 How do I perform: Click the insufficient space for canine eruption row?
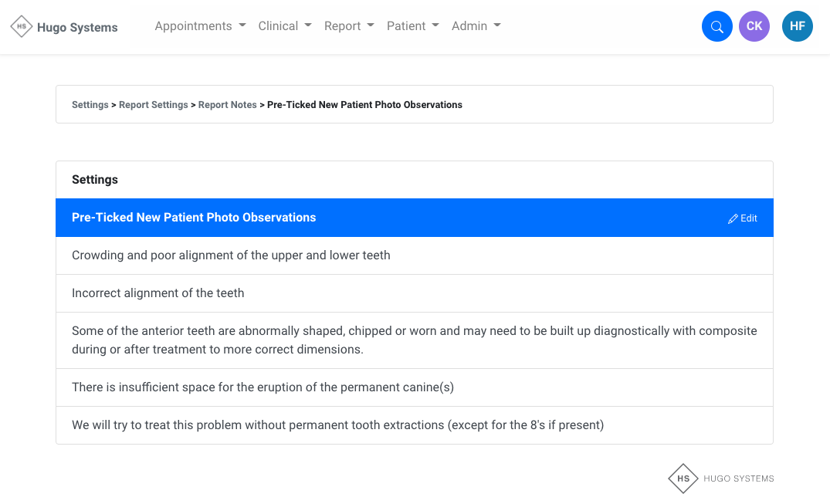click(x=263, y=387)
